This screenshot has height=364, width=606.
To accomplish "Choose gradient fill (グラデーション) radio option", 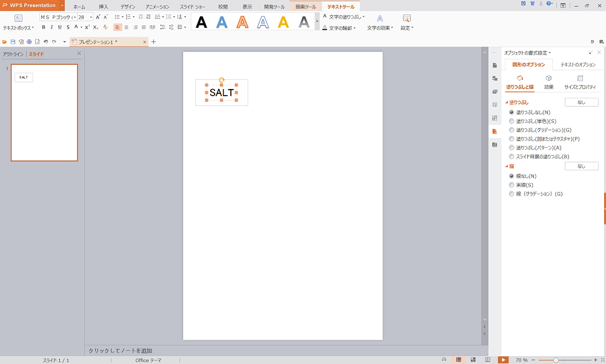I will click(x=511, y=130).
